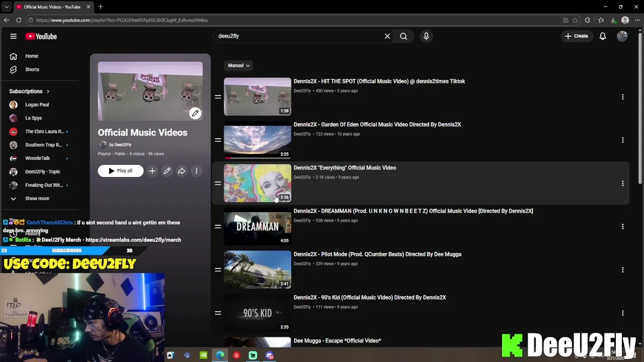644x362 pixels.
Task: Open options for HIT THE SPOT video
Action: [623, 97]
